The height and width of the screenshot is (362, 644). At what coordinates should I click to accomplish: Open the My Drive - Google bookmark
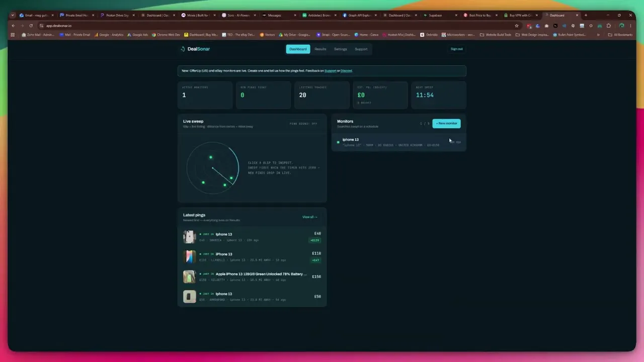pyautogui.click(x=295, y=35)
